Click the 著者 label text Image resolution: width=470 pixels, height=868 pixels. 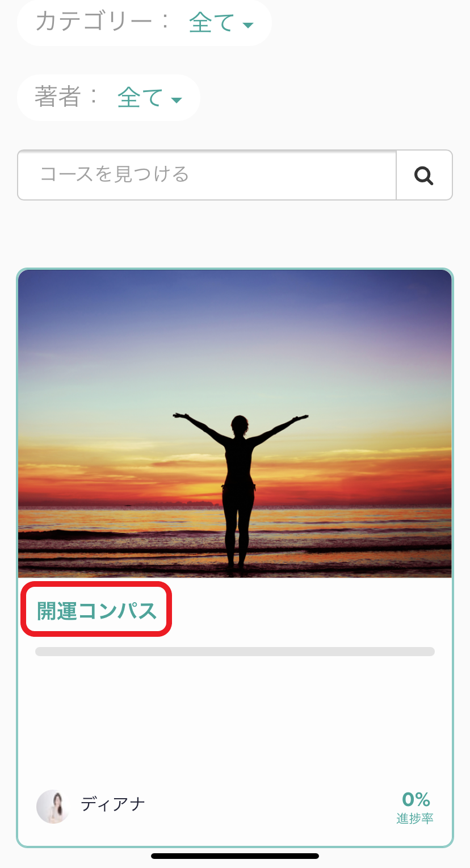[x=58, y=97]
